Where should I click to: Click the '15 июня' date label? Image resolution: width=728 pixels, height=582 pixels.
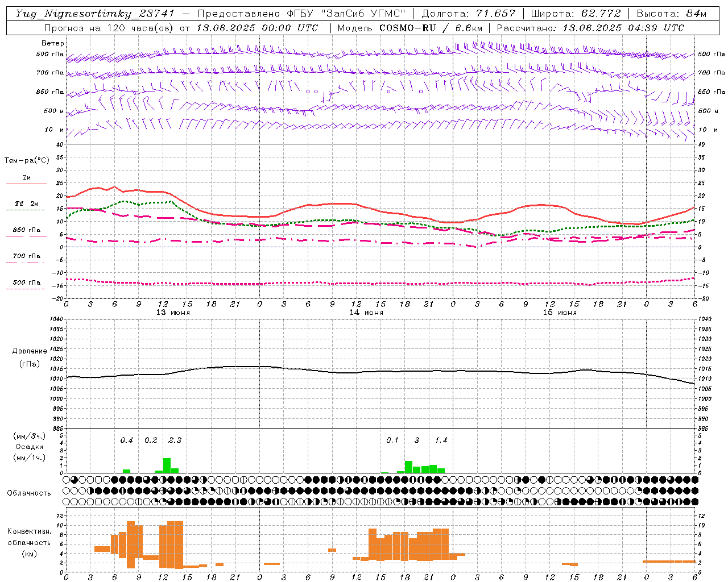[x=560, y=313]
